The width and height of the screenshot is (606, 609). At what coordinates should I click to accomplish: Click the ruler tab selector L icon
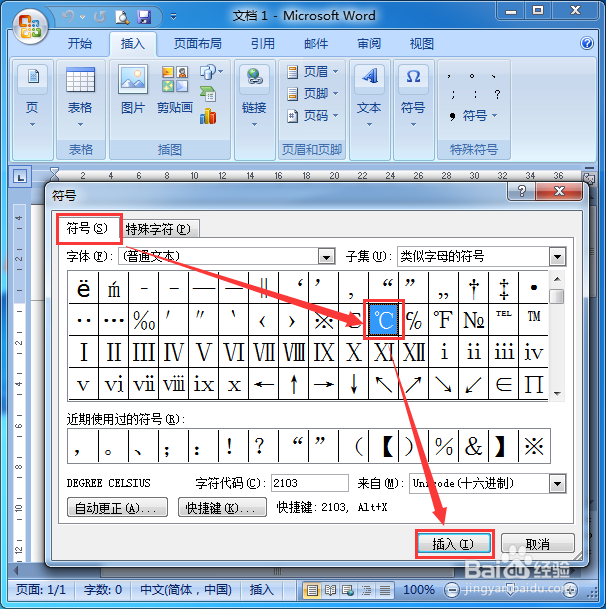(20, 177)
